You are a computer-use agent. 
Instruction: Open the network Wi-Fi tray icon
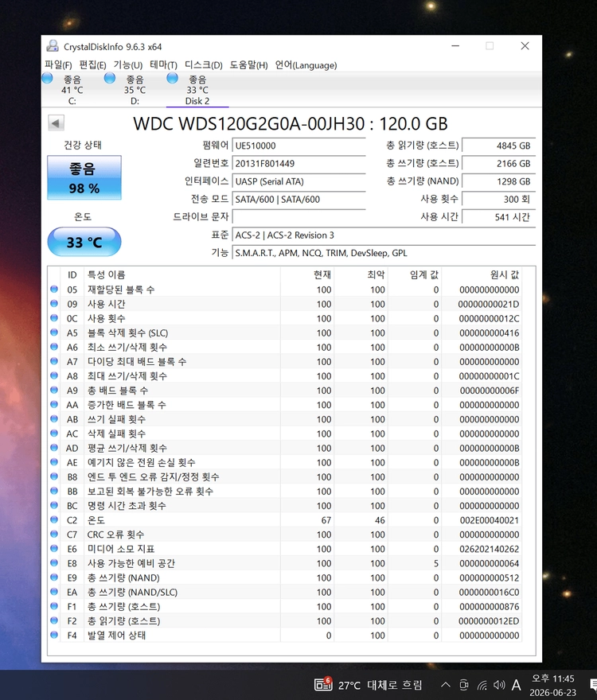pos(482,685)
